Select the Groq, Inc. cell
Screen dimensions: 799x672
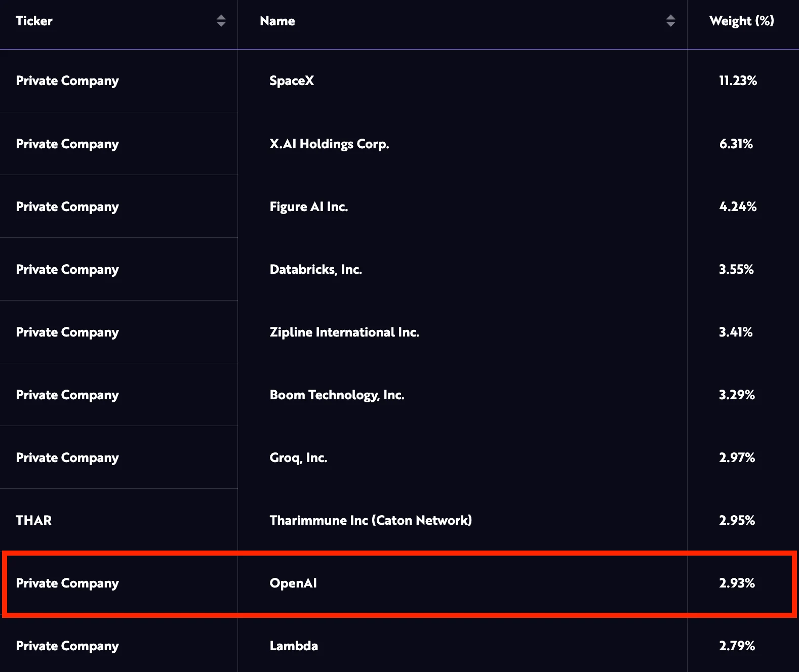click(299, 457)
